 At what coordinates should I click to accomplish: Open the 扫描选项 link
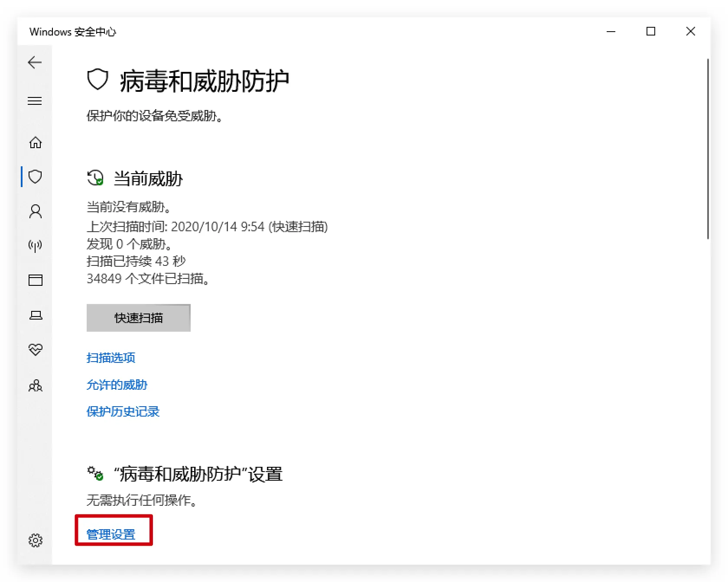pyautogui.click(x=111, y=358)
